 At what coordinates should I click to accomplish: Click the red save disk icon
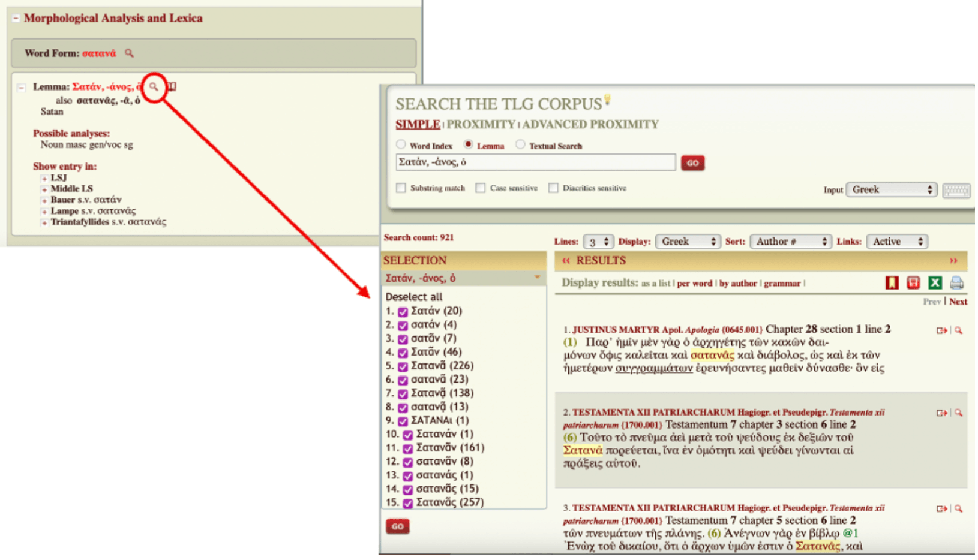click(913, 283)
